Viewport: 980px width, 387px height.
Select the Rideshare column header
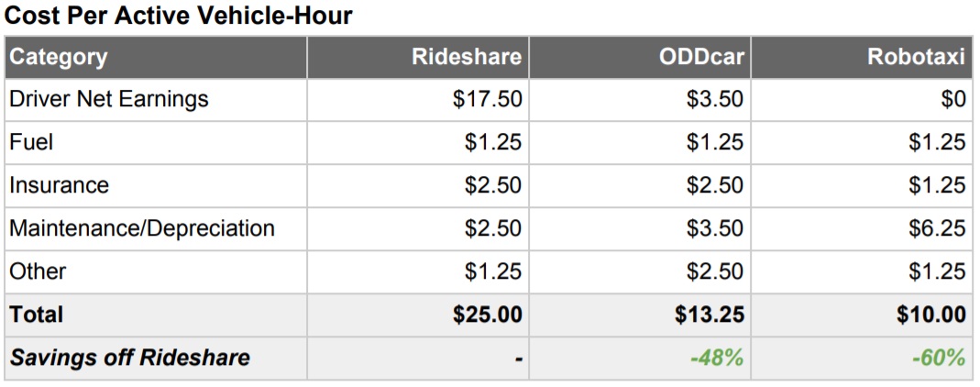click(467, 57)
